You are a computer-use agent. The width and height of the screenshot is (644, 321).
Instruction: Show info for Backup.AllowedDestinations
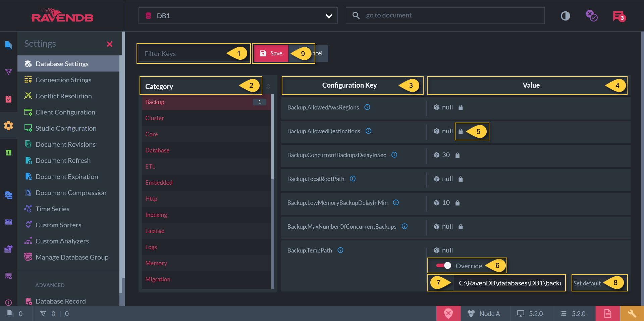368,131
